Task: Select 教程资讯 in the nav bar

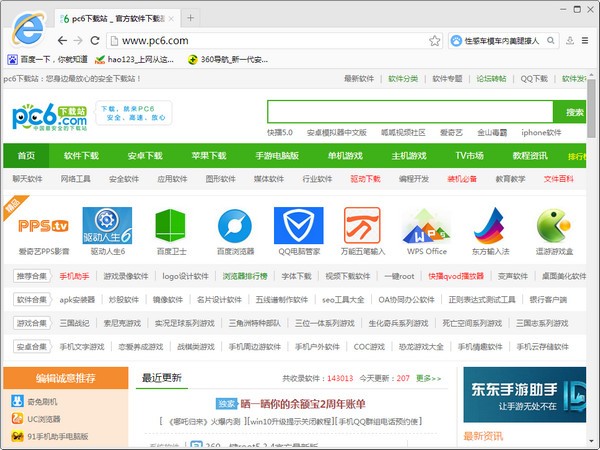Action: 530,156
